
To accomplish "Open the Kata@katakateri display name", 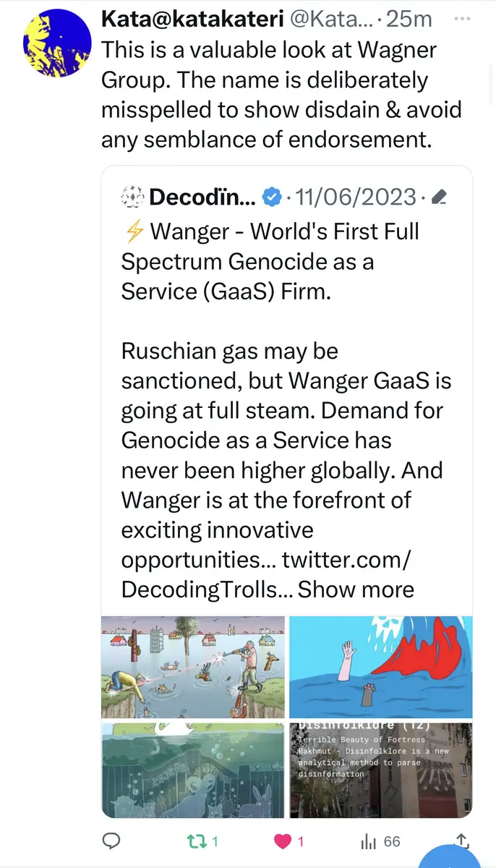I will coord(192,20).
